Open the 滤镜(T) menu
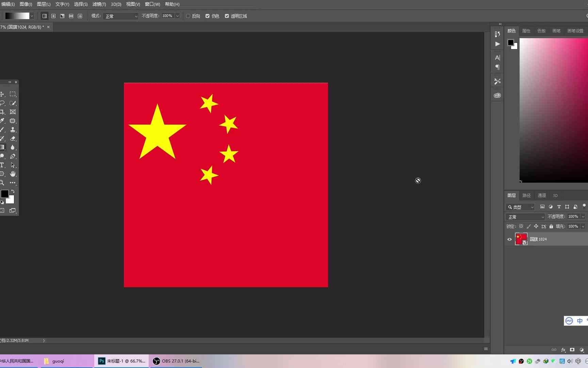 coord(99,4)
